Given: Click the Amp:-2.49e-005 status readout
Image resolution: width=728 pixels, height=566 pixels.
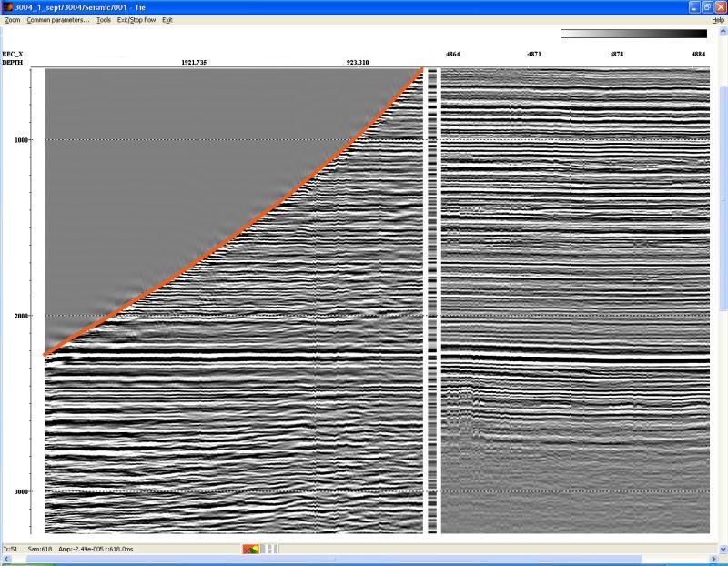Looking at the screenshot, I should (81, 550).
